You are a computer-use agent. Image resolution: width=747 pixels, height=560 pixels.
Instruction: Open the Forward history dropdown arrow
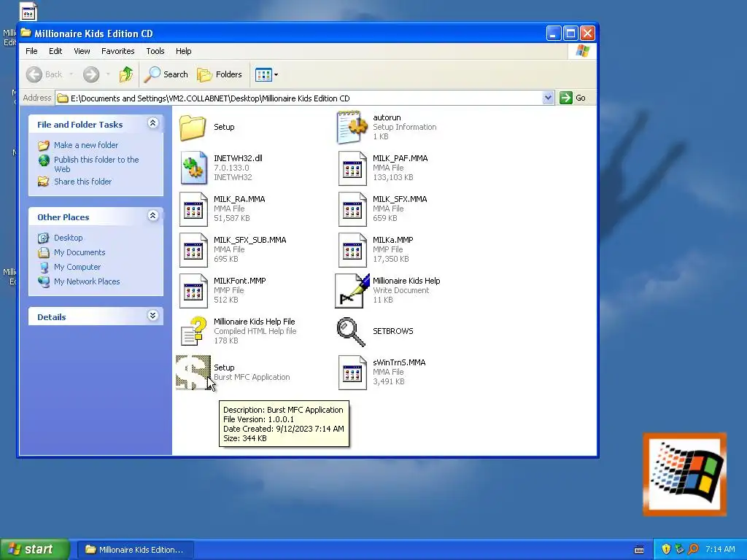(x=108, y=74)
